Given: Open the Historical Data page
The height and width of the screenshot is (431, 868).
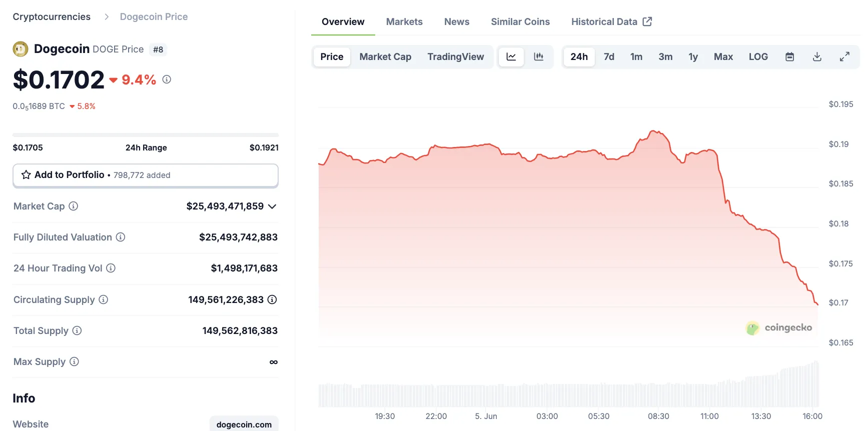Looking at the screenshot, I should pyautogui.click(x=604, y=21).
